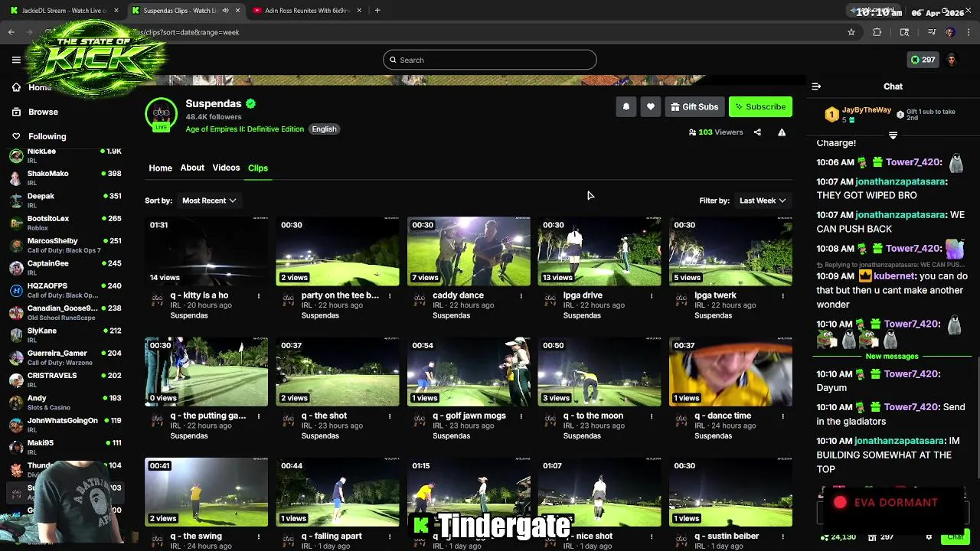The image size is (980, 551).
Task: Open CRISTRAVELS channel in sidebar
Action: coord(65,380)
